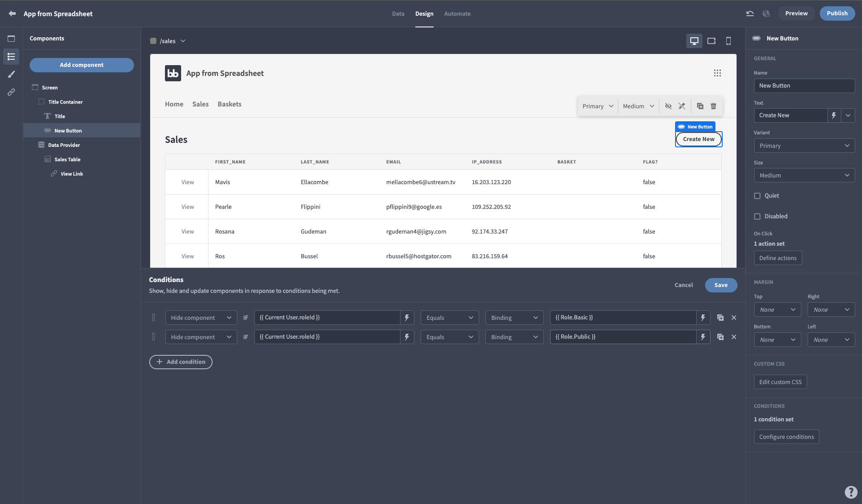This screenshot has height=504, width=862.
Task: Delete the button with the trash icon
Action: tap(713, 106)
